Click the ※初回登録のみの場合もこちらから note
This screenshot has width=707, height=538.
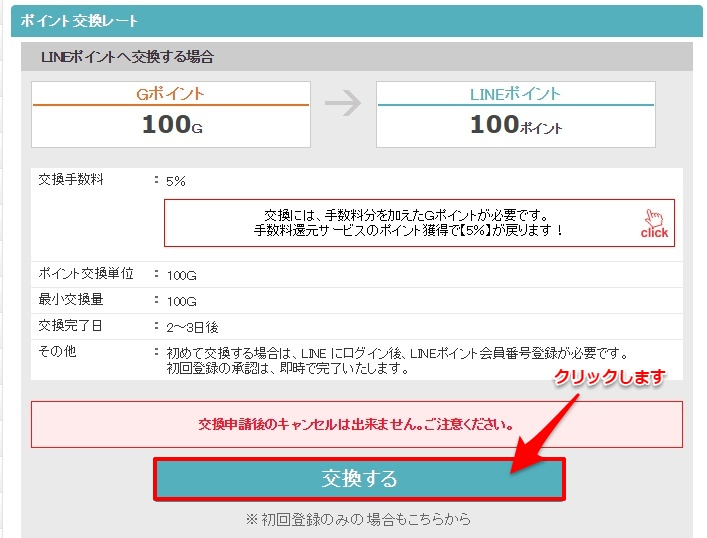(358, 520)
